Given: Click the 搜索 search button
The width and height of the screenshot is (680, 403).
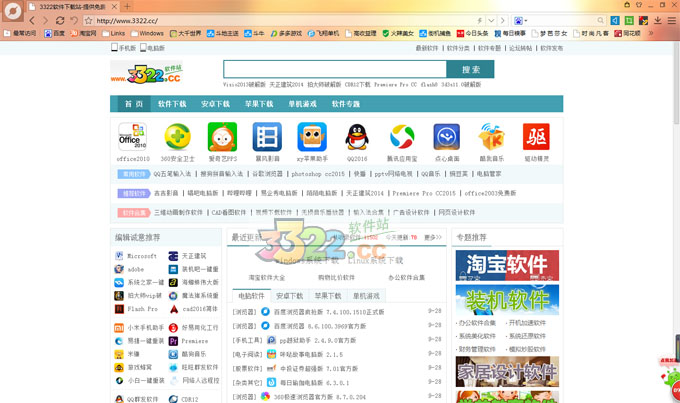Looking at the screenshot, I should pos(471,69).
